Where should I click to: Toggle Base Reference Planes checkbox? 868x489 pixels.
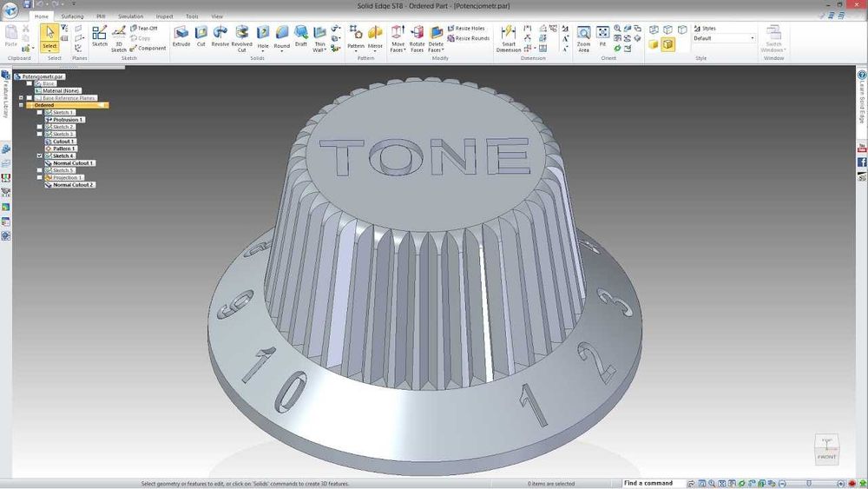click(30, 97)
